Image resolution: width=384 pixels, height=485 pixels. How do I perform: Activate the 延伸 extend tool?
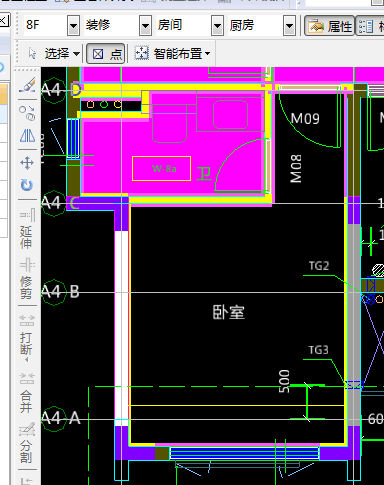tap(27, 229)
